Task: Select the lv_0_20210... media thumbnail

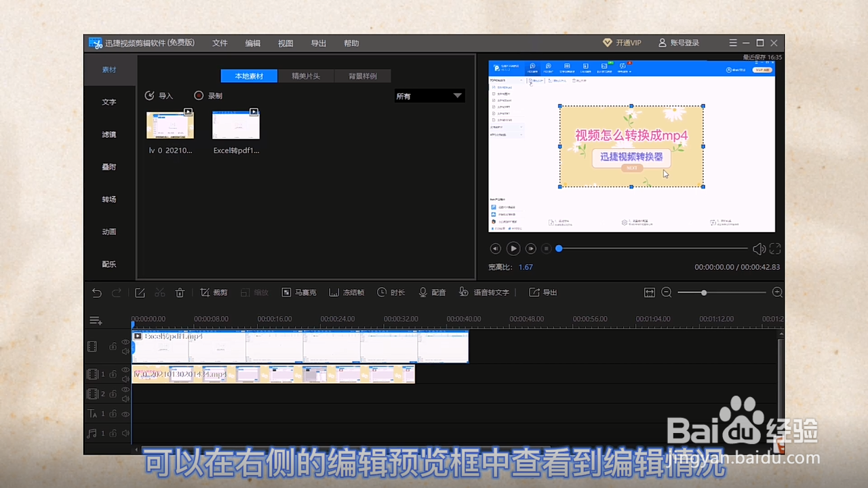Action: (x=170, y=125)
